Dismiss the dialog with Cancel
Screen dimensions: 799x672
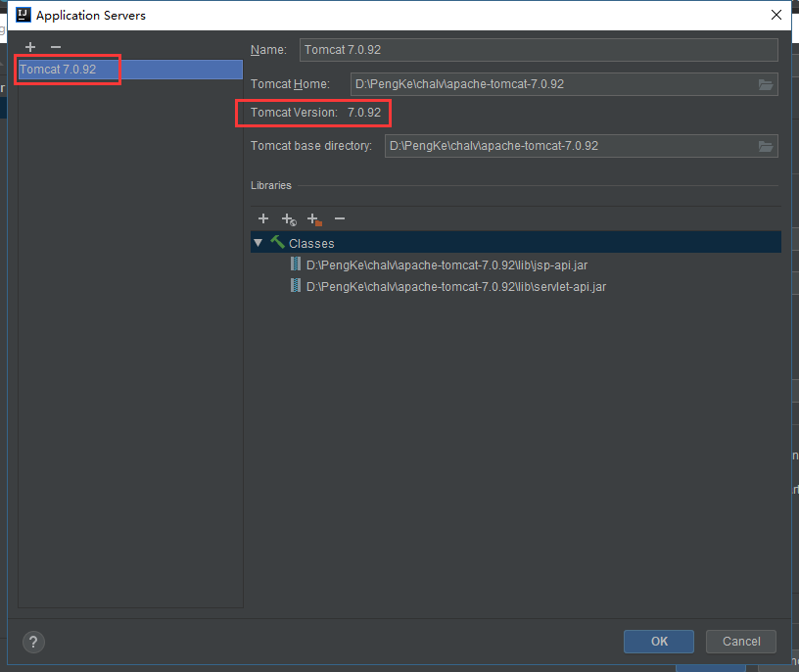[741, 642]
